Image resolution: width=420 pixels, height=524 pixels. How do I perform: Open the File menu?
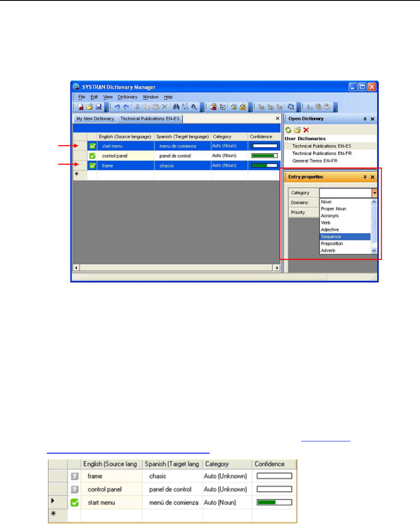(82, 97)
